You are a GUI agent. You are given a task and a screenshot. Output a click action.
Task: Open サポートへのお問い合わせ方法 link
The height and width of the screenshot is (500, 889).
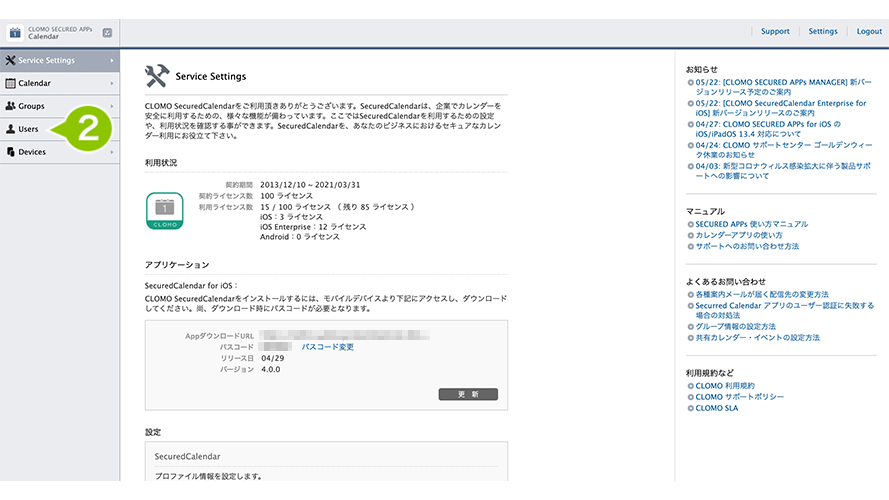(x=747, y=246)
